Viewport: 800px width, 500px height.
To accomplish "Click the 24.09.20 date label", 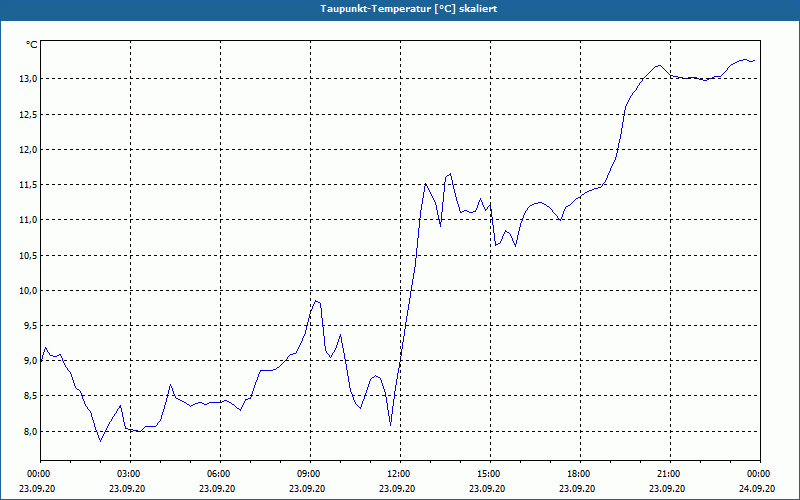I will pos(757,488).
